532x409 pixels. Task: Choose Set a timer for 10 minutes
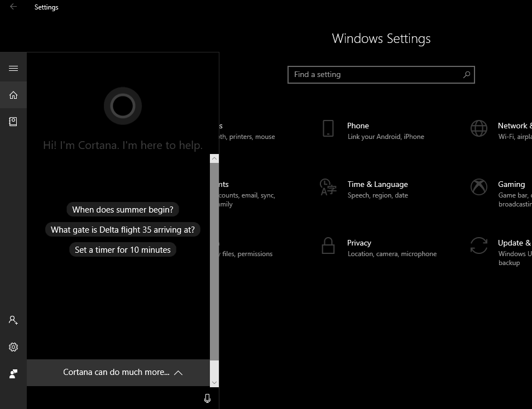123,249
